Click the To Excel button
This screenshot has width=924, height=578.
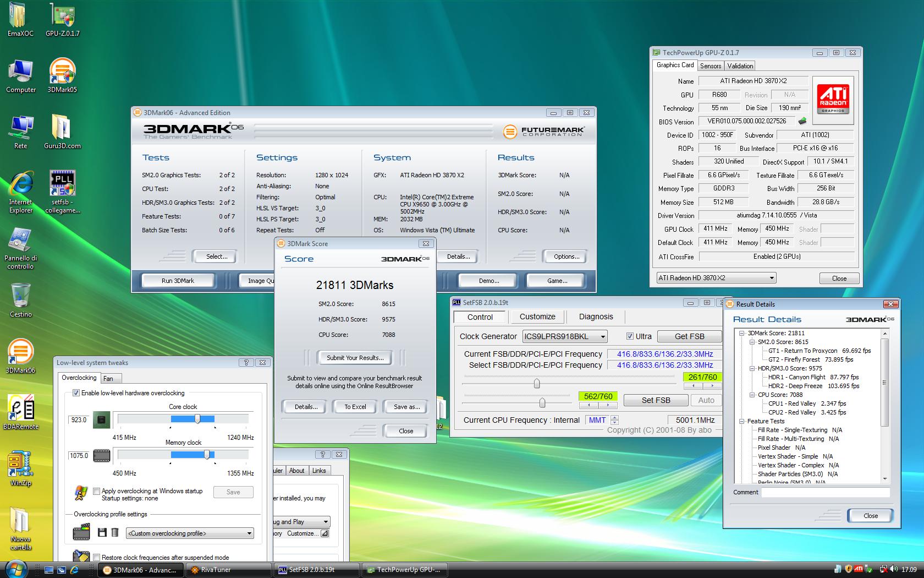tap(355, 407)
